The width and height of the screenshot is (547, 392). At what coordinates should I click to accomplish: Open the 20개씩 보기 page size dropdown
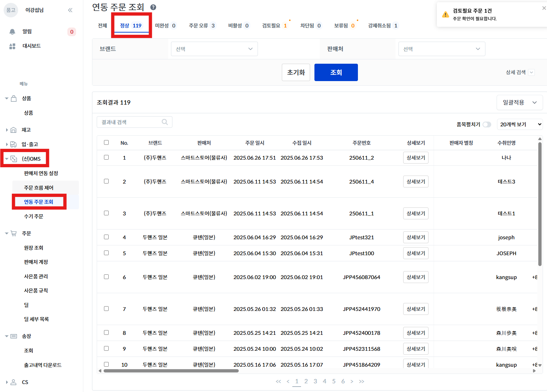click(x=520, y=125)
